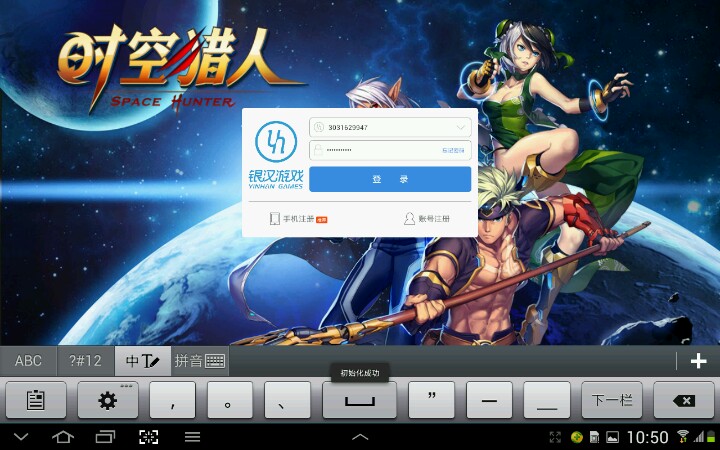This screenshot has height=450, width=720.
Task: Tap the screenshot capture icon in navigation bar
Action: pyautogui.click(x=148, y=437)
